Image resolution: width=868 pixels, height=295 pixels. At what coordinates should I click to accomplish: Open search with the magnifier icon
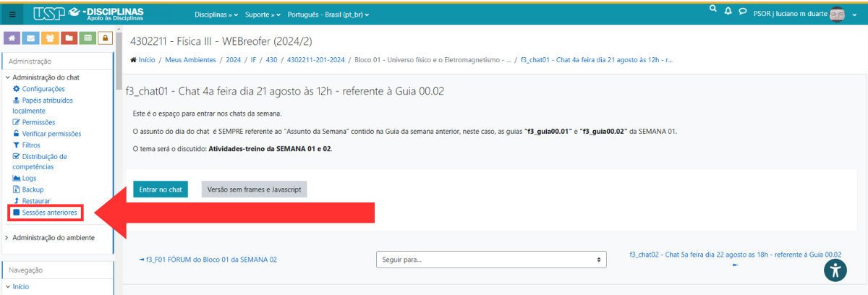[x=713, y=10]
